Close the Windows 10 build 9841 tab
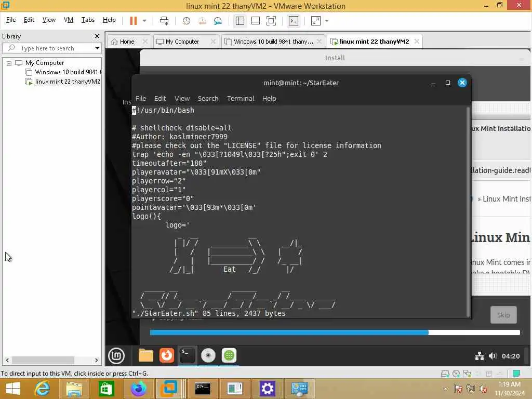 pyautogui.click(x=320, y=41)
